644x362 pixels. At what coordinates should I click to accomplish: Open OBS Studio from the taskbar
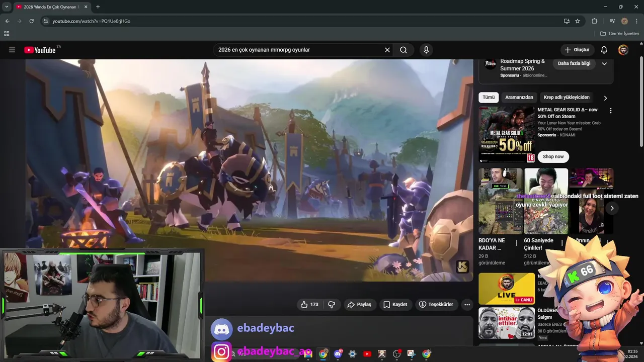coord(396,354)
